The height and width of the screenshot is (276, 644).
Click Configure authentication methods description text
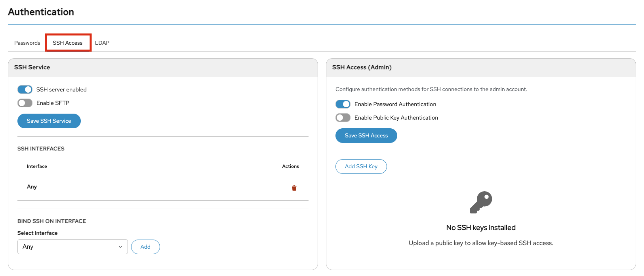coord(431,89)
